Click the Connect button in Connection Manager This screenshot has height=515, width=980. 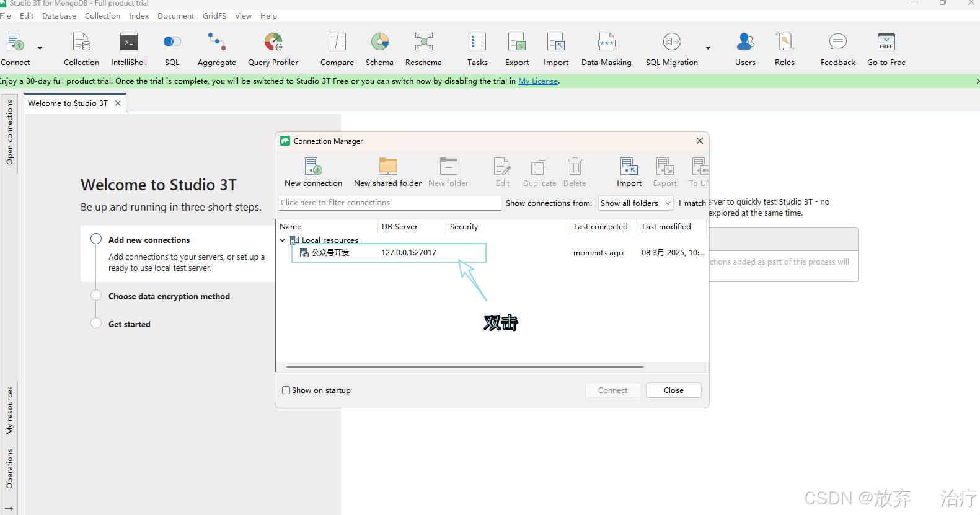[x=612, y=390]
